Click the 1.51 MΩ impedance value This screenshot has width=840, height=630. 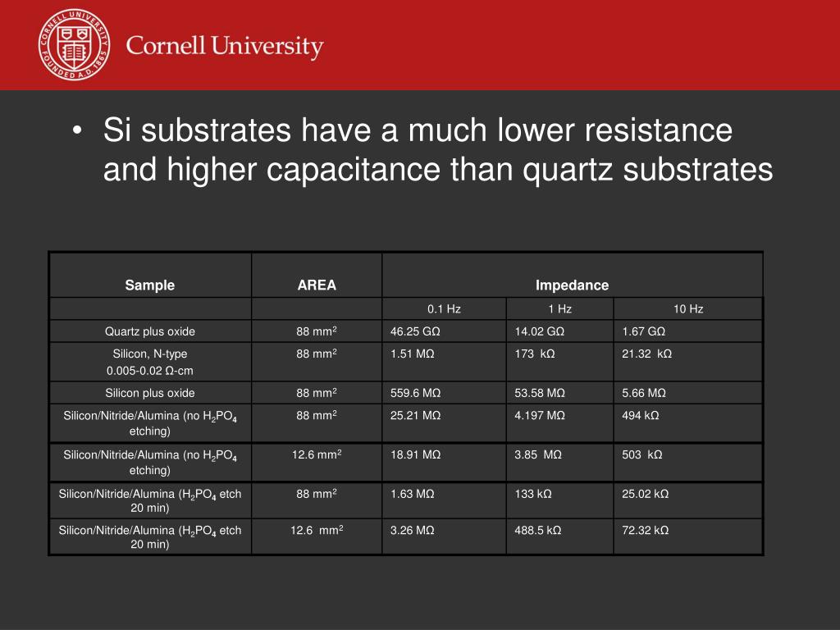click(412, 354)
